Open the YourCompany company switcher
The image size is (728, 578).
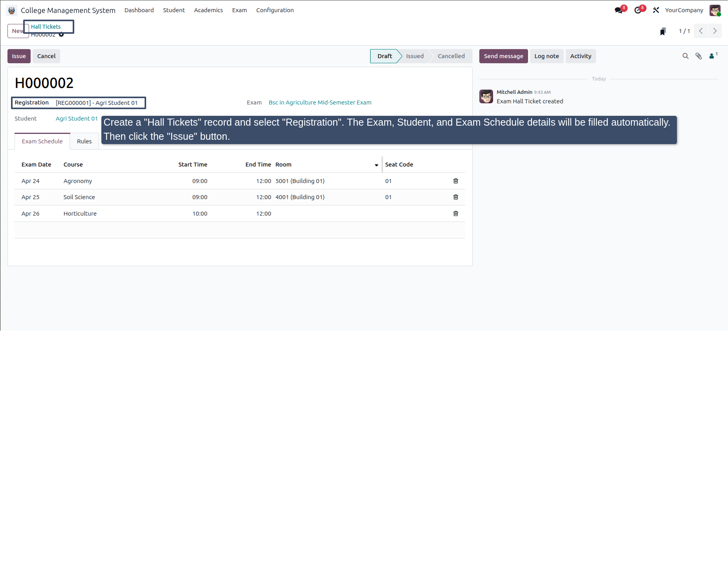684,10
